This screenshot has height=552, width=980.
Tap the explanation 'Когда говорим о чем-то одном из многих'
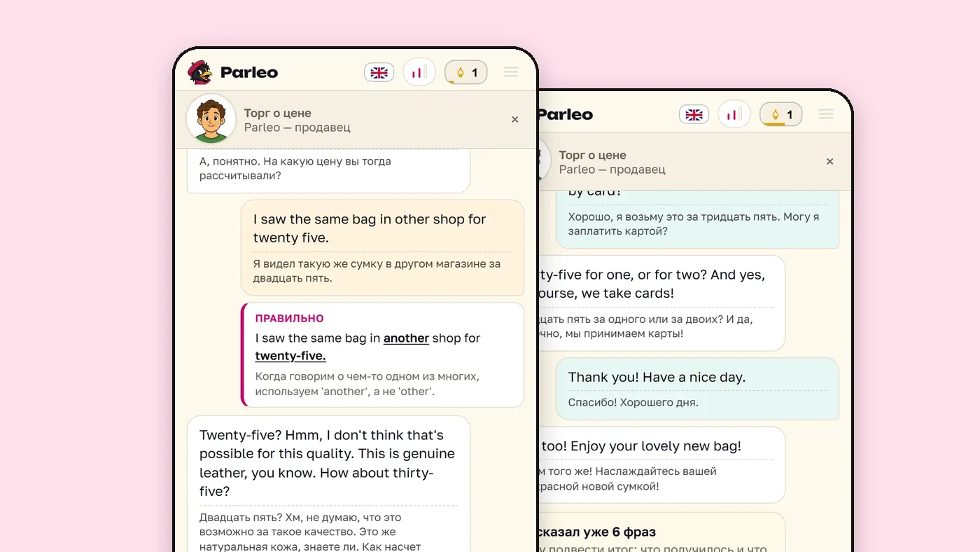367,384
